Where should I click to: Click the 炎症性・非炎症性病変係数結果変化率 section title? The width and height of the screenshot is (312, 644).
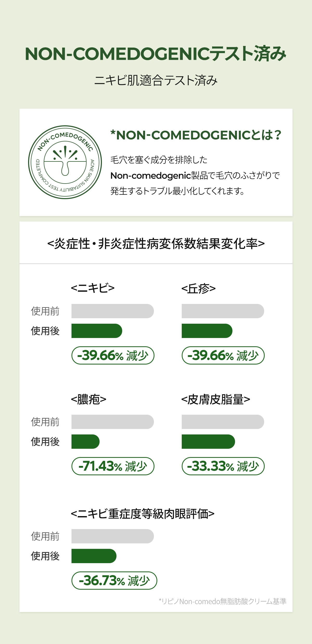(x=156, y=244)
